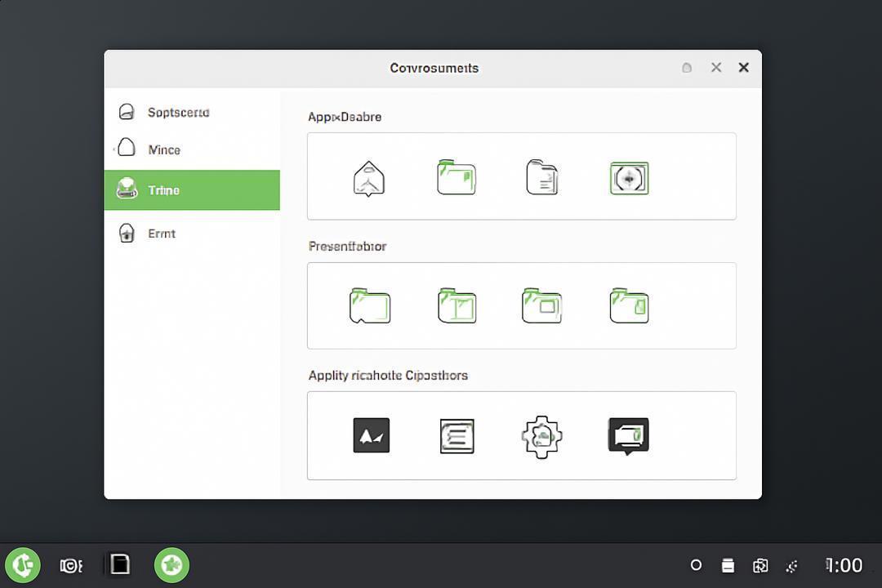Open the white document icon in taskbar

pos(120,564)
